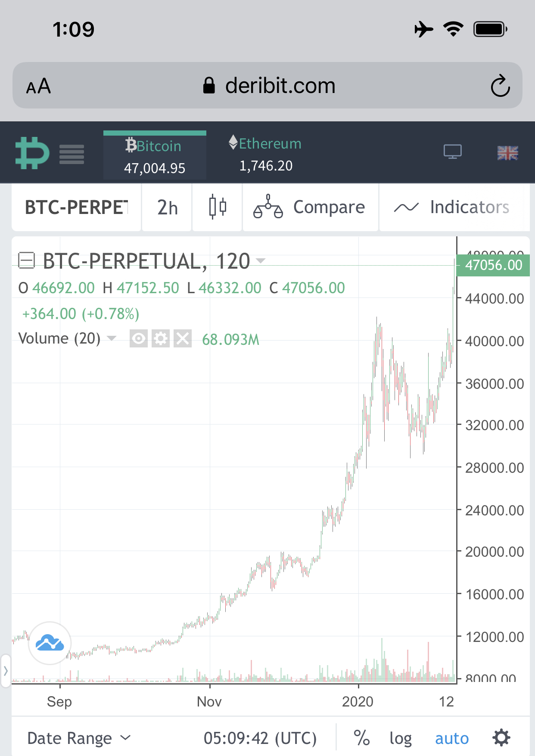Toggle percent scale mode
Image resolution: width=535 pixels, height=756 pixels.
click(361, 738)
